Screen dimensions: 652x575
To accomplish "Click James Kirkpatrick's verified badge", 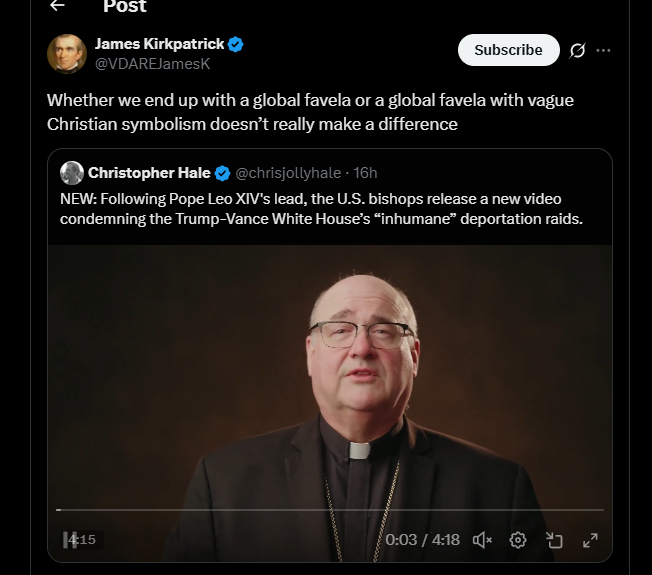I will [236, 44].
